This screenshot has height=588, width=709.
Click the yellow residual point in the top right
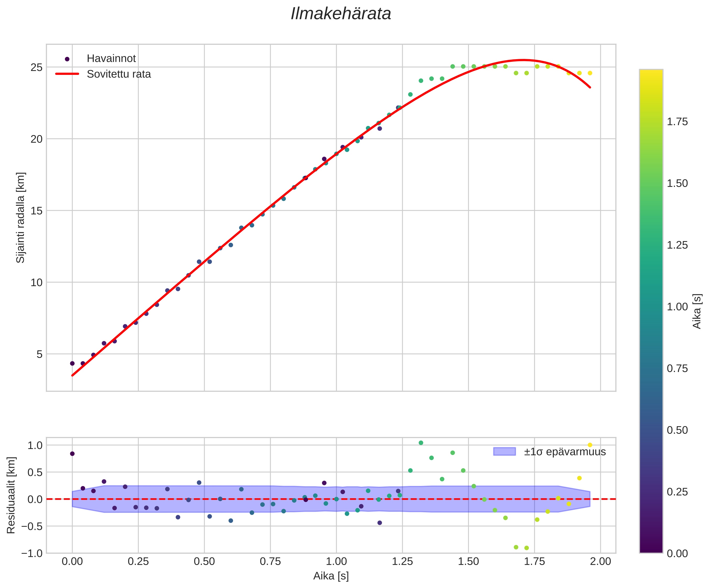[590, 445]
